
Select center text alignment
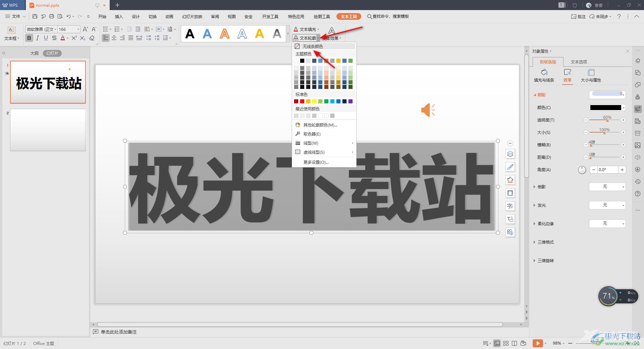click(x=114, y=38)
